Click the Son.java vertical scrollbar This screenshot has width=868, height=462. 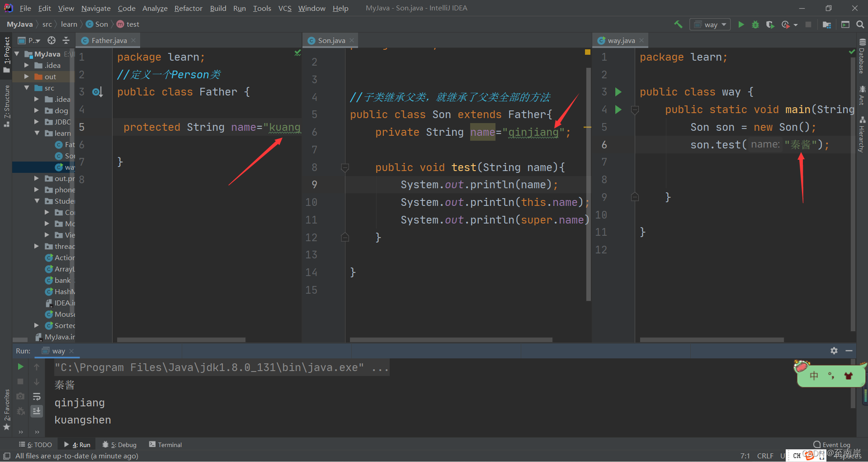tap(588, 184)
